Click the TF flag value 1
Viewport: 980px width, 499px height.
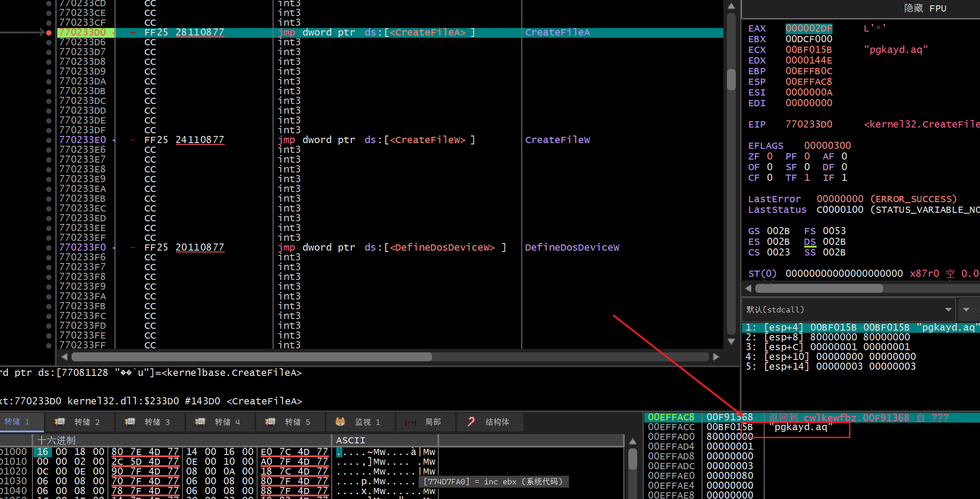807,178
